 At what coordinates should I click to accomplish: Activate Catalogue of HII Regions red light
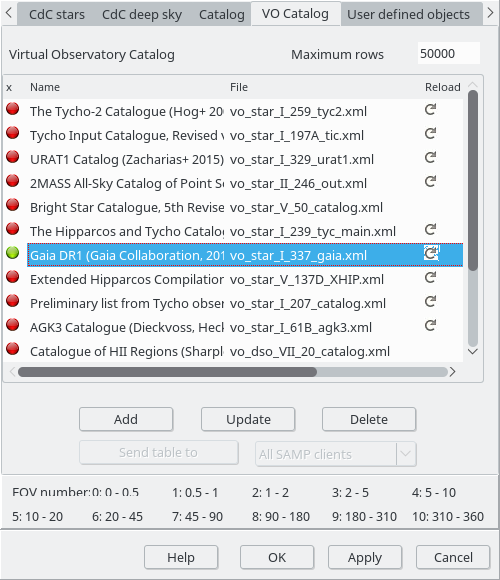pos(13,349)
